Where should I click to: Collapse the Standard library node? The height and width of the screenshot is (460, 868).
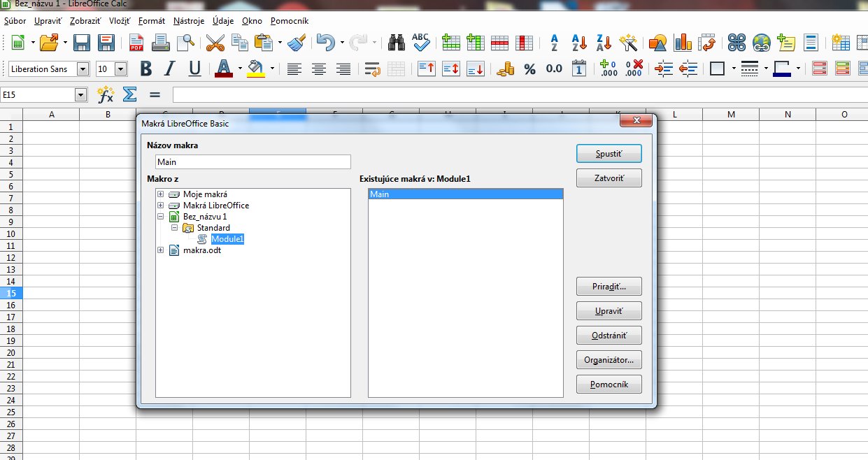(175, 228)
